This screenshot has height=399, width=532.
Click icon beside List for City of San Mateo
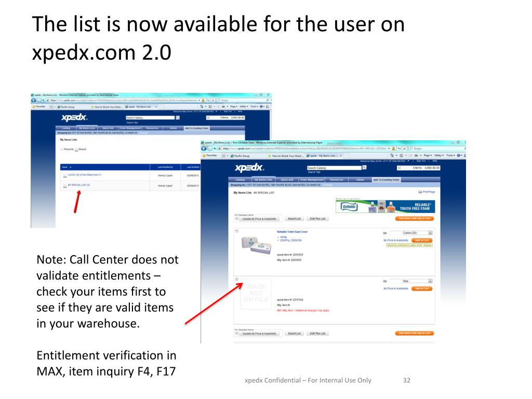(x=65, y=176)
